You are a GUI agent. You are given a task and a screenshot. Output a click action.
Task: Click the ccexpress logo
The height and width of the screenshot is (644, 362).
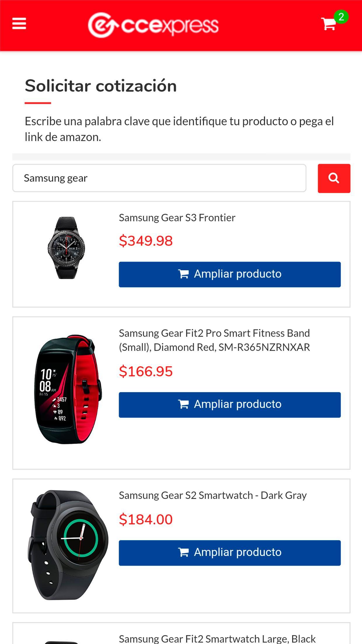[153, 25]
